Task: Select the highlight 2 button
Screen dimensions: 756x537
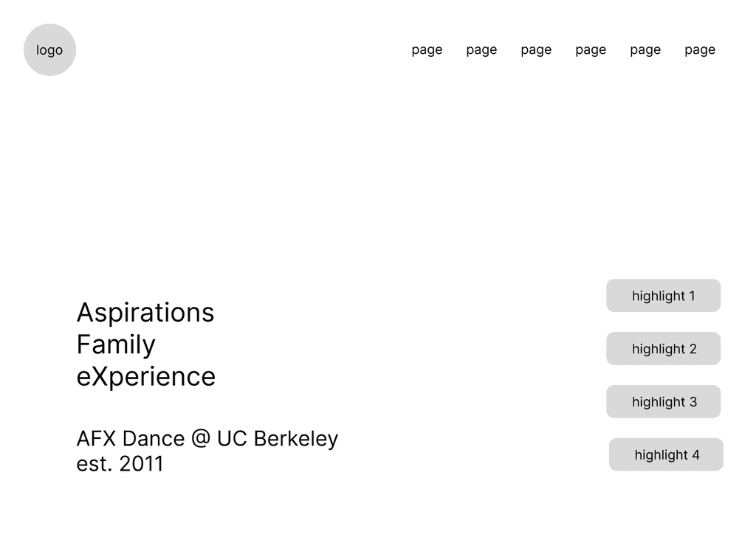Action: [x=663, y=349]
